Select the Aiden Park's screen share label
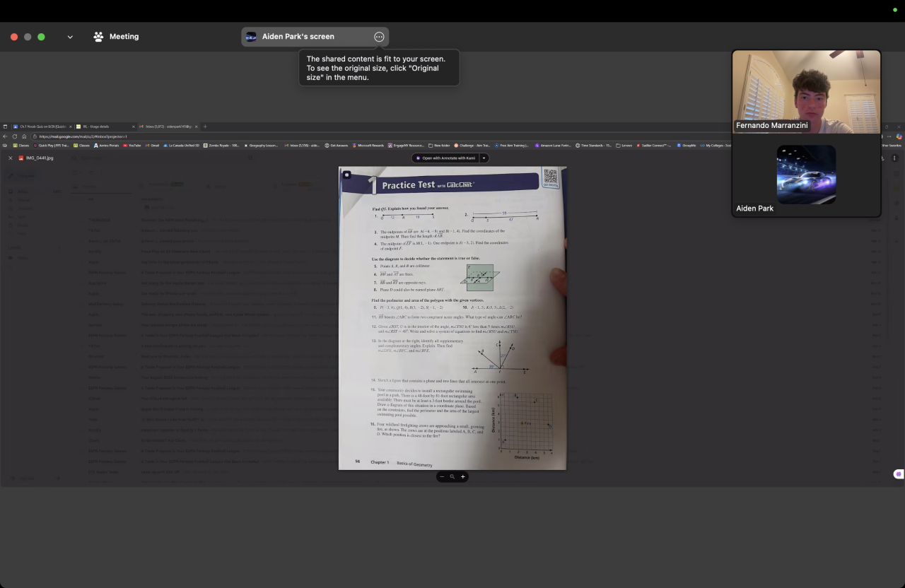The width and height of the screenshot is (905, 588). pyautogui.click(x=298, y=37)
